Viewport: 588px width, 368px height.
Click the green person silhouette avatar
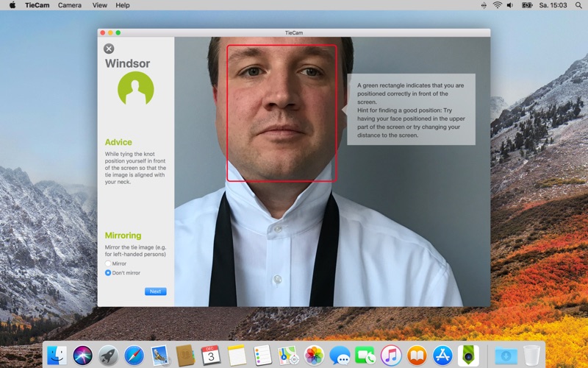136,89
